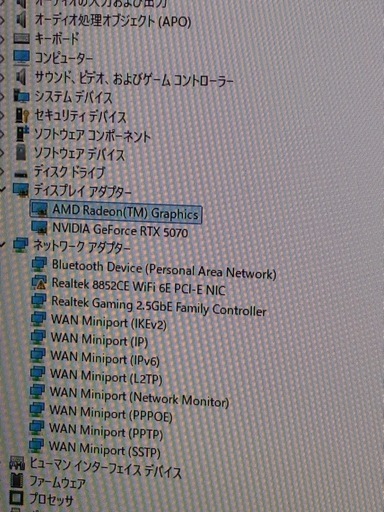Select the プロセッサ category label

point(51,499)
